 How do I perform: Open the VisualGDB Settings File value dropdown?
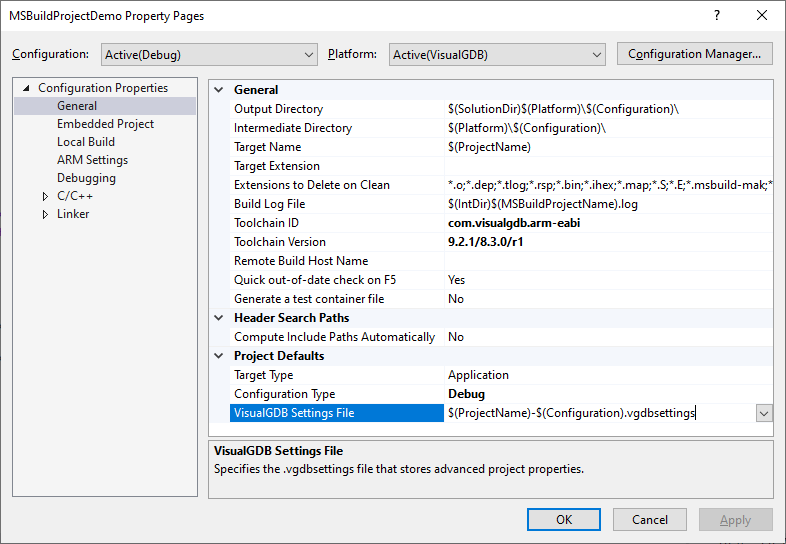[x=764, y=414]
